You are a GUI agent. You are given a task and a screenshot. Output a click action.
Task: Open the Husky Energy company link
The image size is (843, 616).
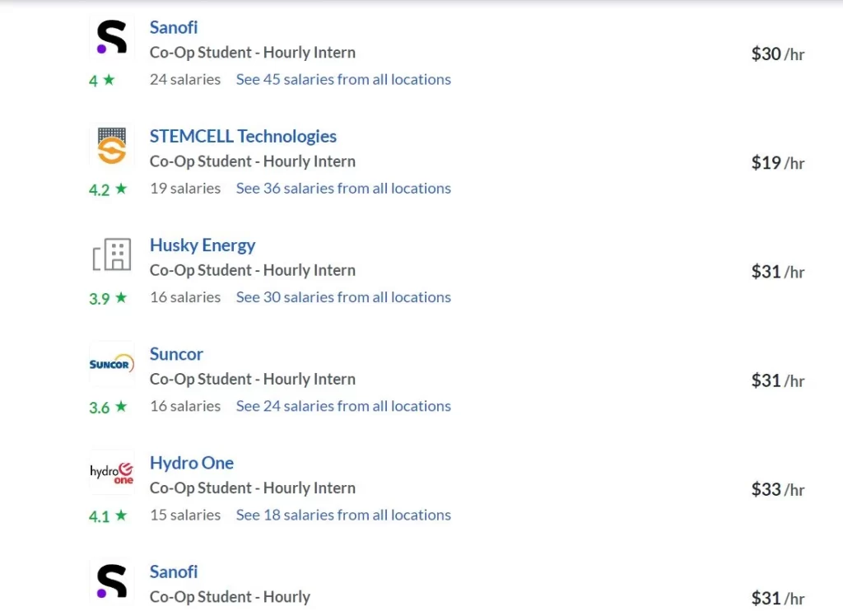tap(203, 245)
